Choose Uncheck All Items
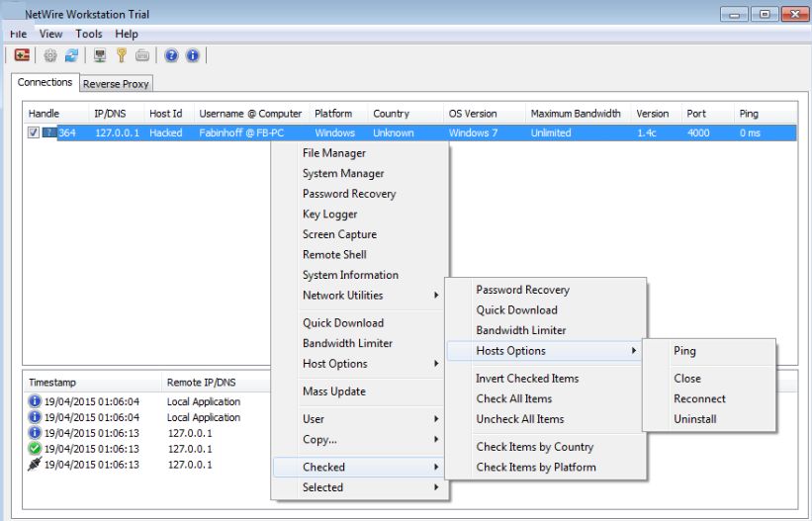This screenshot has height=521, width=812. coord(520,419)
